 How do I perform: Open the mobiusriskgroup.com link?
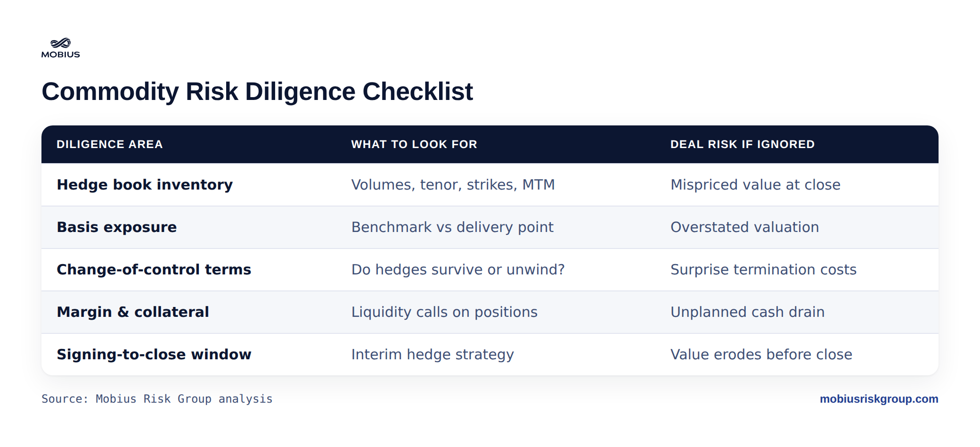879,399
